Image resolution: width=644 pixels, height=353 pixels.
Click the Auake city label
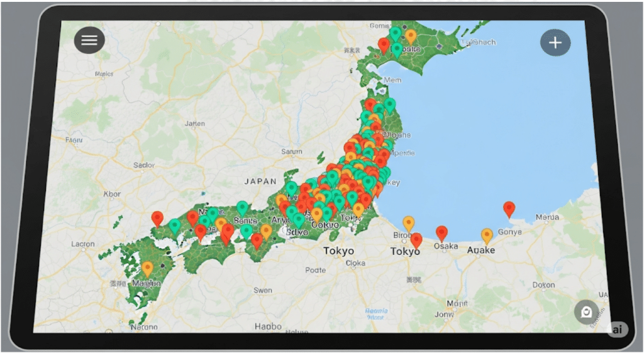[x=480, y=250]
